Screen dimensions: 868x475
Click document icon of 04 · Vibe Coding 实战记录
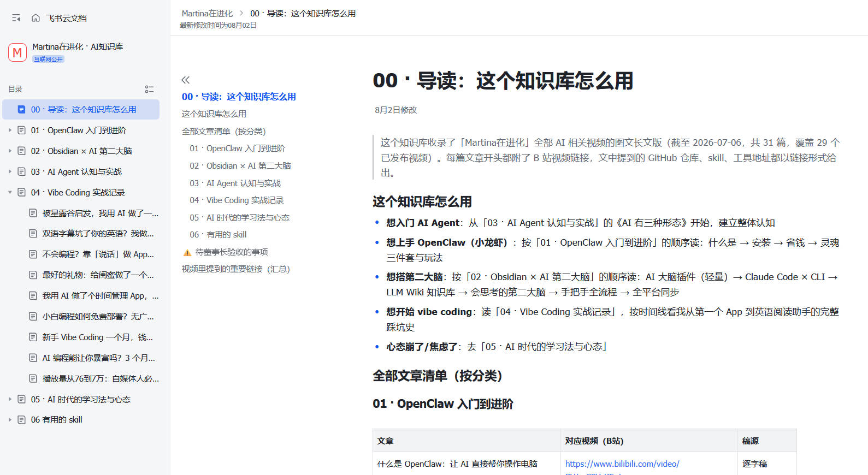[21, 192]
